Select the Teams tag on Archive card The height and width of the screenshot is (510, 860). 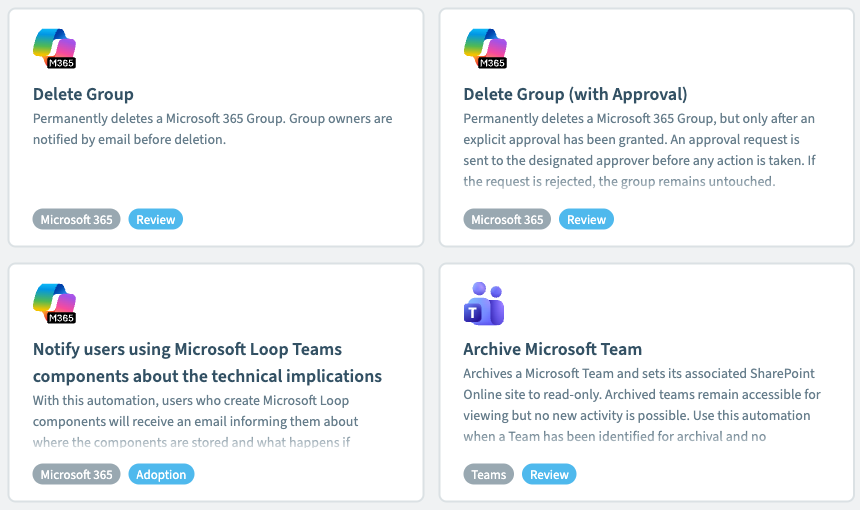point(489,474)
